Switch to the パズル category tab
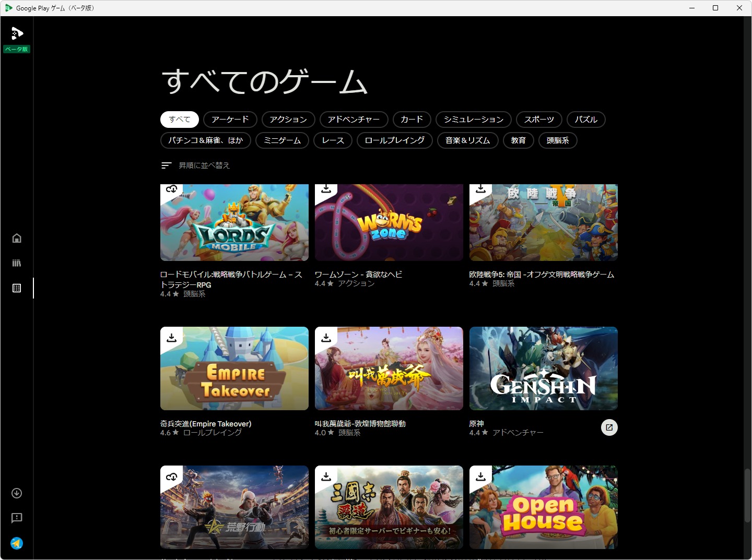752x560 pixels. 586,120
